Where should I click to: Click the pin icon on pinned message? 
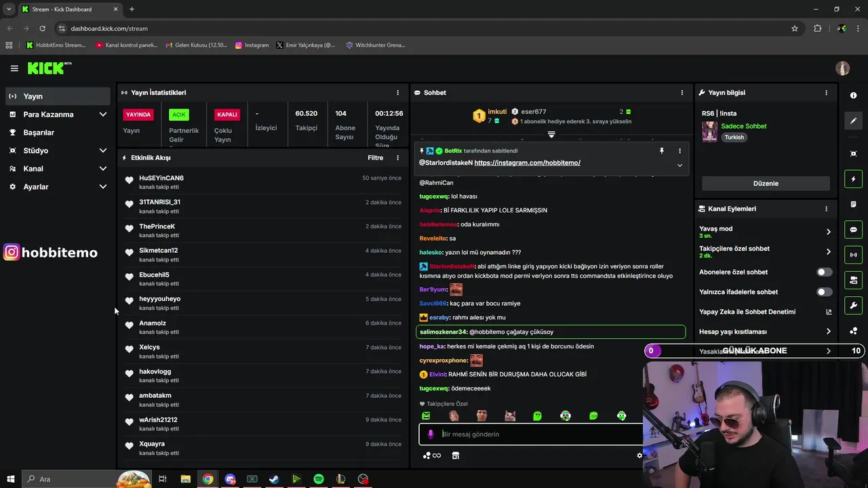(662, 150)
